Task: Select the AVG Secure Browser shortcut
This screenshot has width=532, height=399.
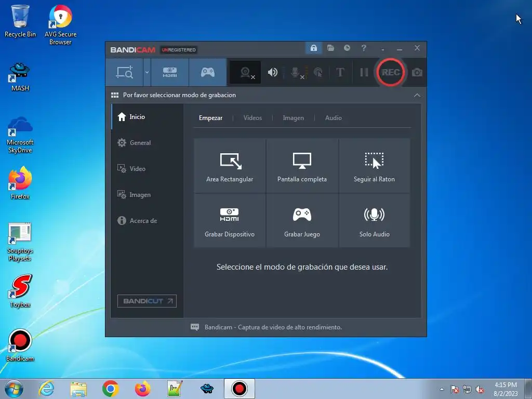Action: [60, 25]
